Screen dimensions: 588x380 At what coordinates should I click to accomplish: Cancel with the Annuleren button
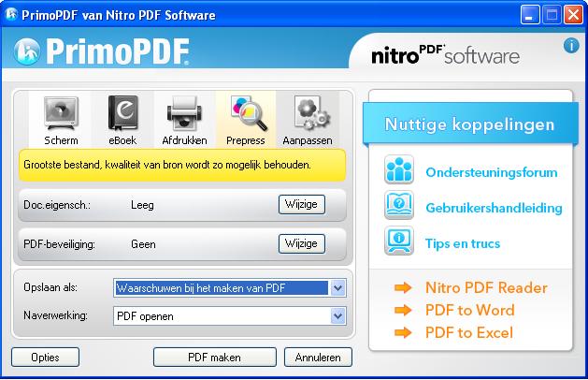pyautogui.click(x=318, y=358)
